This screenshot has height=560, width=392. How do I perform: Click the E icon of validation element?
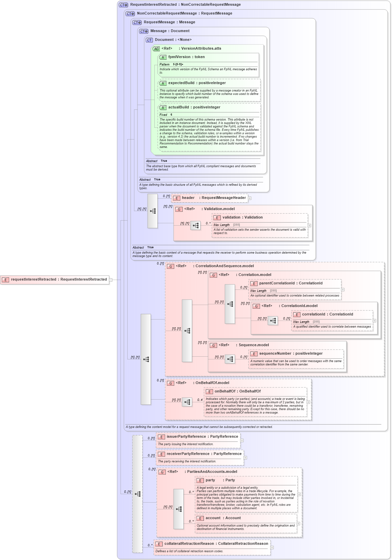click(217, 218)
